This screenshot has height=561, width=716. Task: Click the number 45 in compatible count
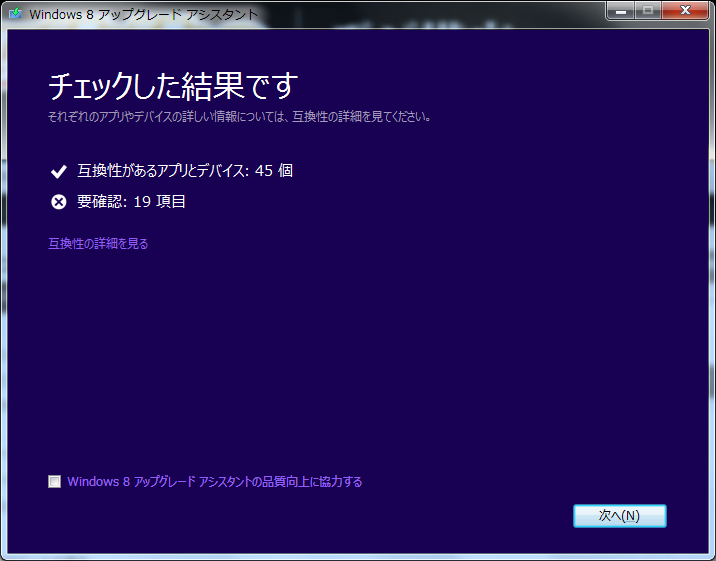(x=264, y=171)
